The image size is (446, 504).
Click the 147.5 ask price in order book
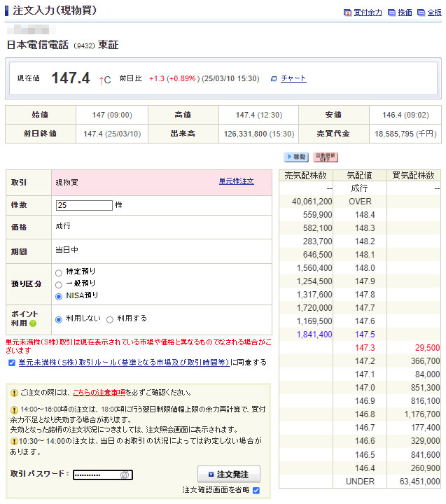tap(364, 335)
